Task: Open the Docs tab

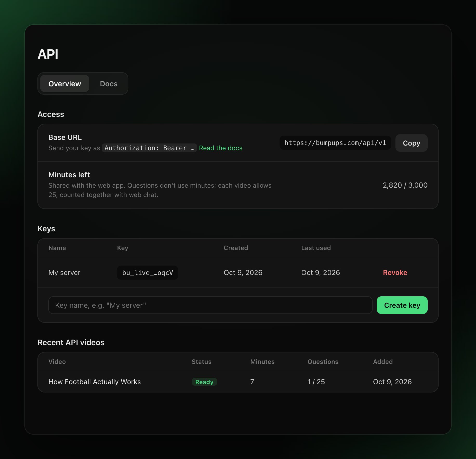Action: point(109,84)
